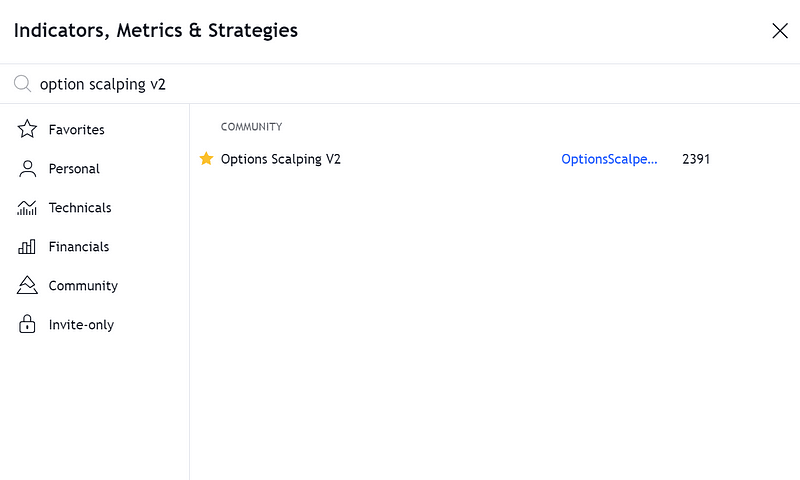
Task: Click the magnifying glass search icon
Action: 22,84
